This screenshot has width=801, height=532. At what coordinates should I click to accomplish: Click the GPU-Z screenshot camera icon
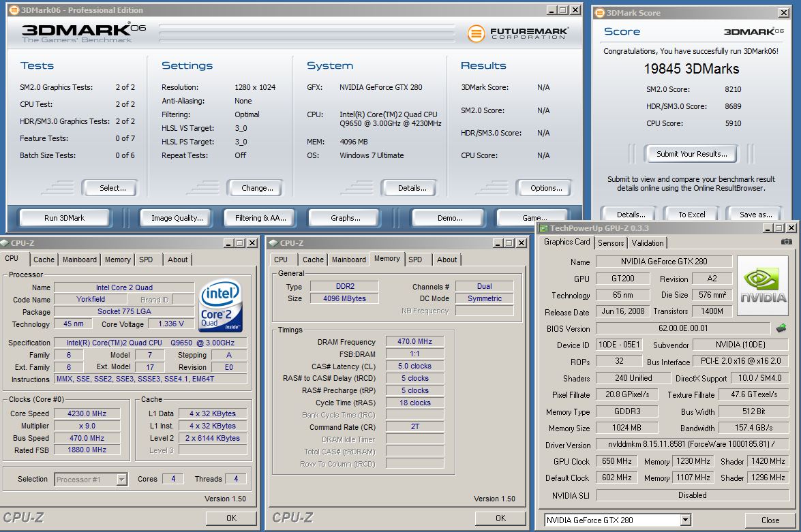click(786, 242)
